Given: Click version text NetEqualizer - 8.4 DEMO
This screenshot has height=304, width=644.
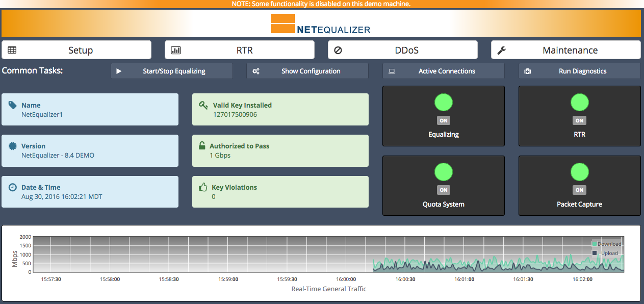Looking at the screenshot, I should 58,156.
